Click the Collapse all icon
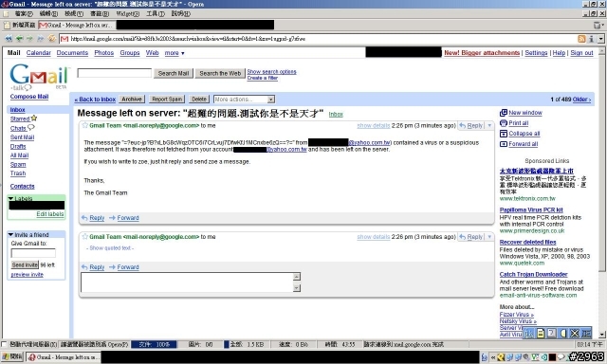Viewport: 607px width, 364px height. (x=504, y=134)
